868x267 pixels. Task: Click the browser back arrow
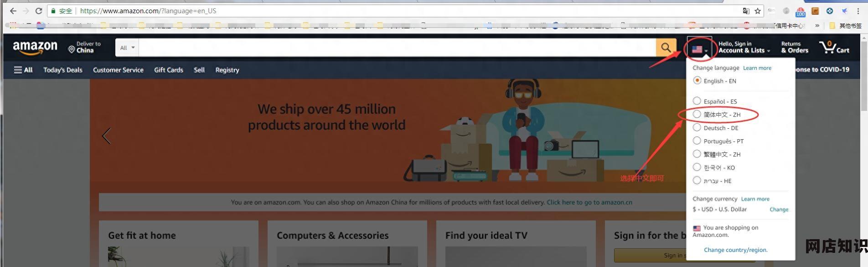pos(13,11)
